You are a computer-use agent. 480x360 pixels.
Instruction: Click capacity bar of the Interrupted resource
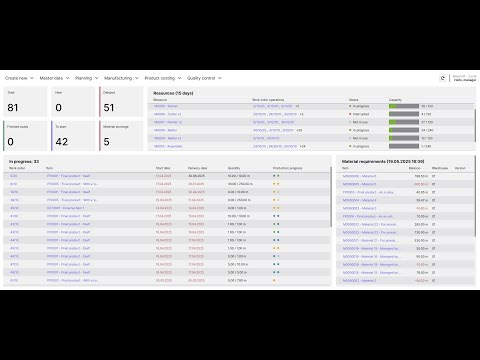pos(404,114)
